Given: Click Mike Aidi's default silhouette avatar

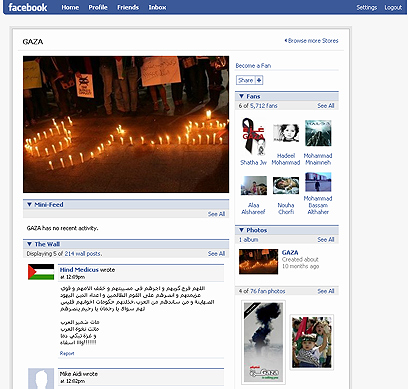Looking at the screenshot, I should point(41,378).
